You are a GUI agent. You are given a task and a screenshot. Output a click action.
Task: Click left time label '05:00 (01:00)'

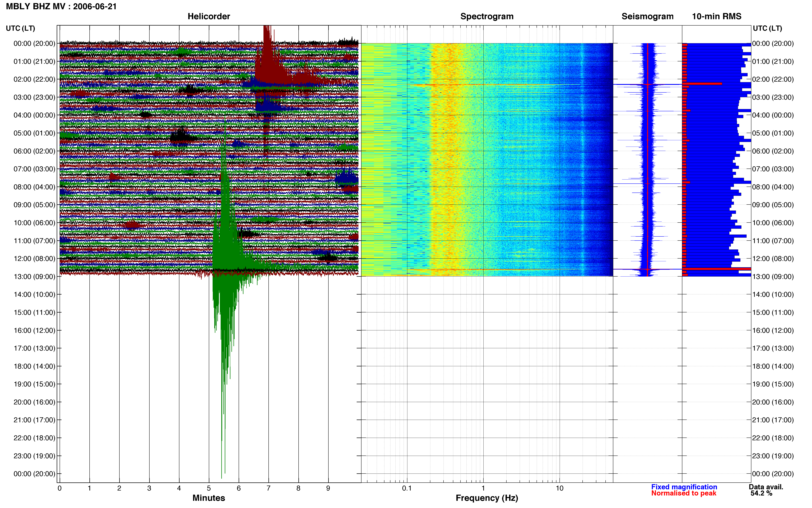[34, 133]
